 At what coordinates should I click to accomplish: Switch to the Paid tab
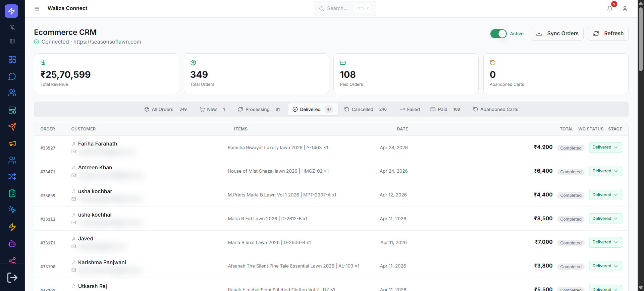(445, 109)
